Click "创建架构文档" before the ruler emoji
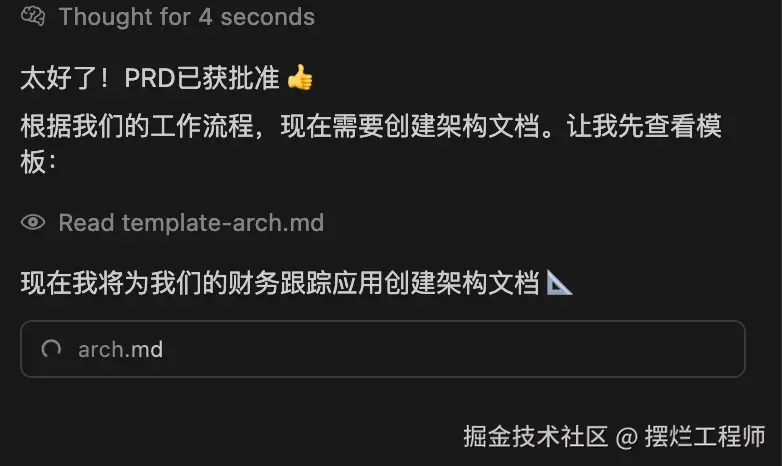This screenshot has width=782, height=466. [x=462, y=282]
